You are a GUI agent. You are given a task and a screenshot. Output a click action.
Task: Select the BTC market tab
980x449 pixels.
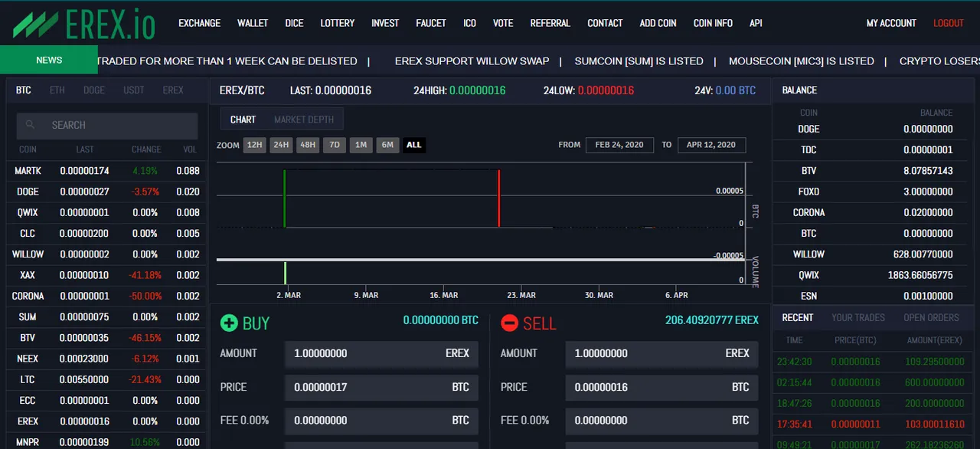pos(24,90)
